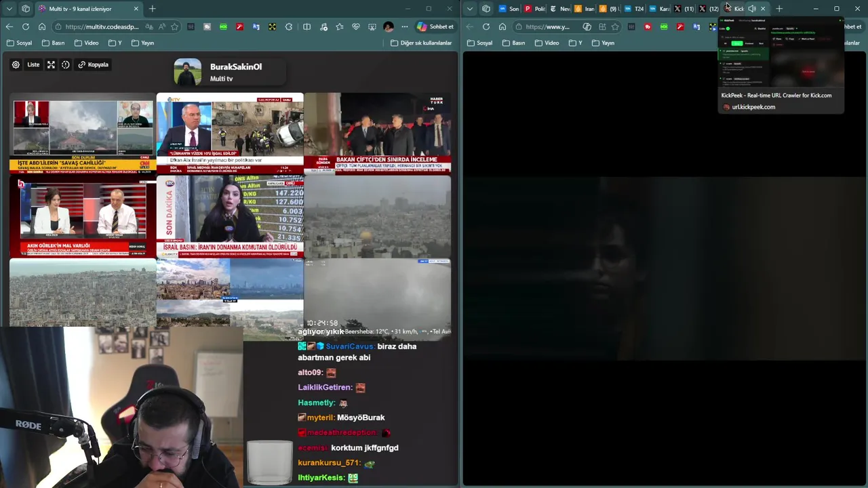The height and width of the screenshot is (488, 868).
Task: Refresh page in right browser window
Action: click(x=486, y=27)
